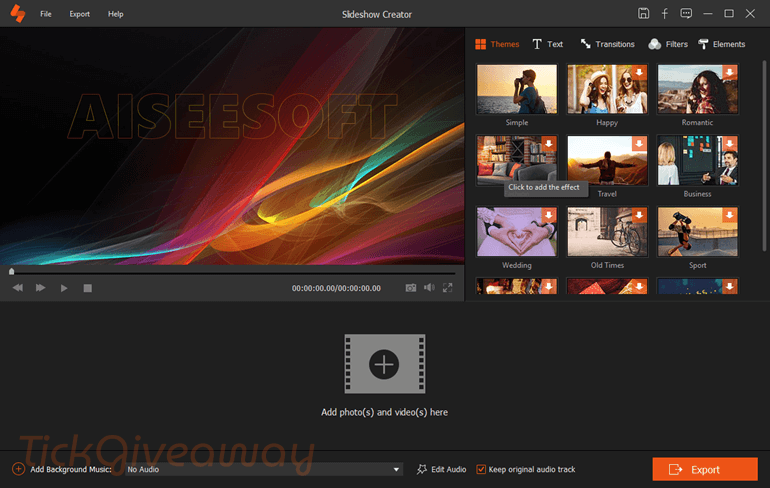770x488 pixels.
Task: Switch to the Transitions tab
Action: pyautogui.click(x=607, y=44)
